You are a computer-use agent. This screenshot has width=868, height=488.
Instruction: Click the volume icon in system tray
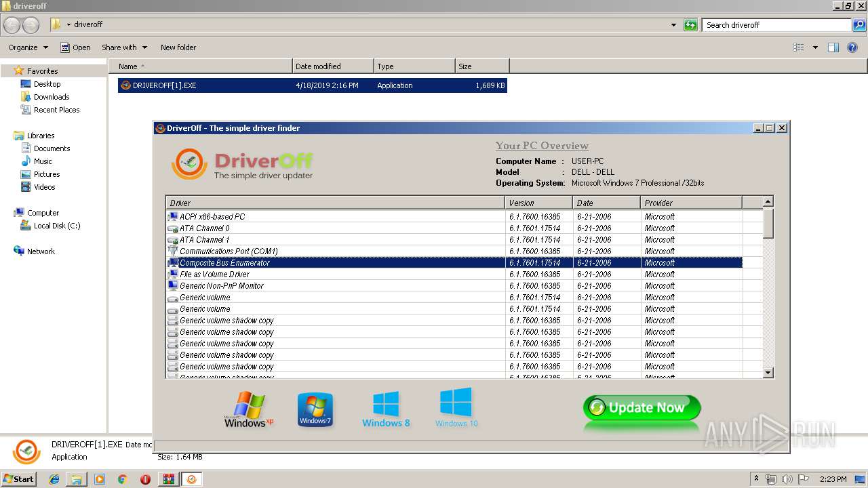coord(787,479)
